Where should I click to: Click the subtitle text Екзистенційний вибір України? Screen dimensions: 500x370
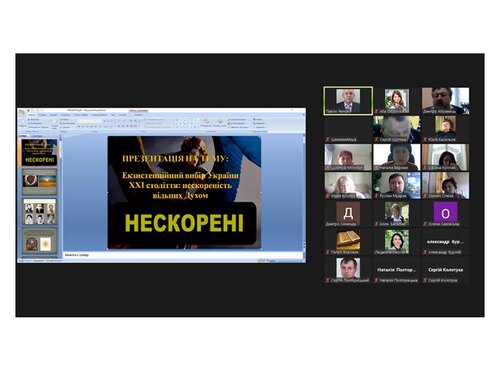coord(180,175)
